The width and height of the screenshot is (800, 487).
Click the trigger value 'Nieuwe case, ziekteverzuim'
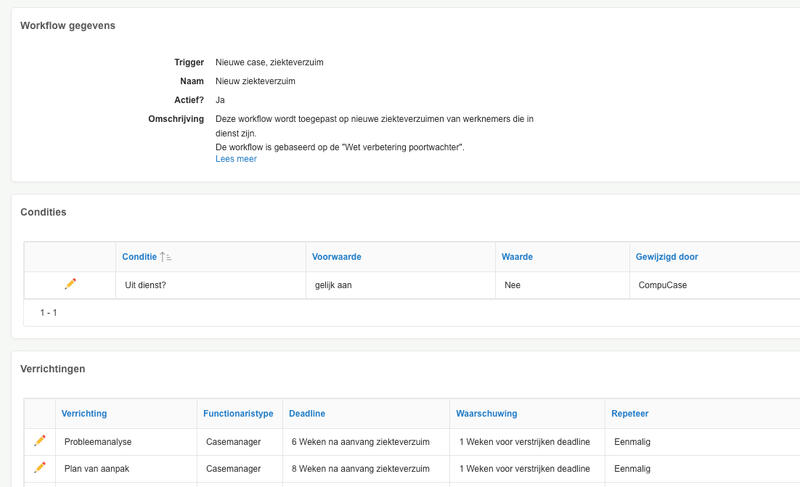[269, 62]
